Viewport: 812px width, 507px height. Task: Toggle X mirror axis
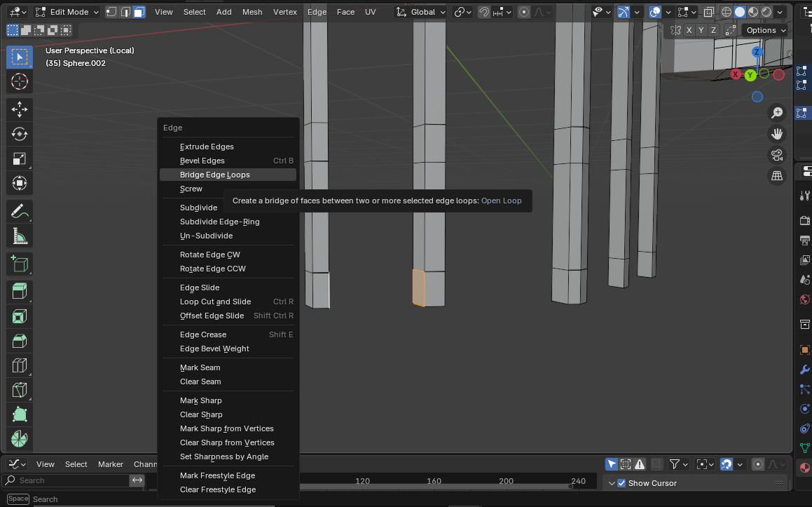point(689,30)
